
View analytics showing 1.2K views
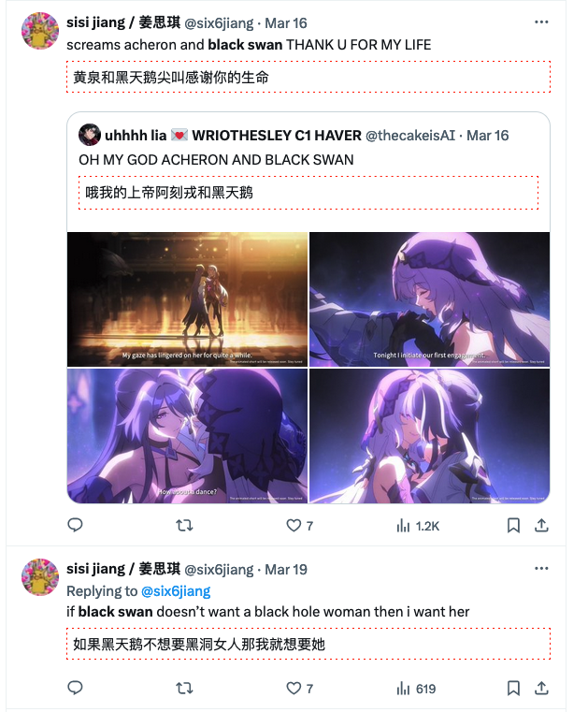point(418,526)
